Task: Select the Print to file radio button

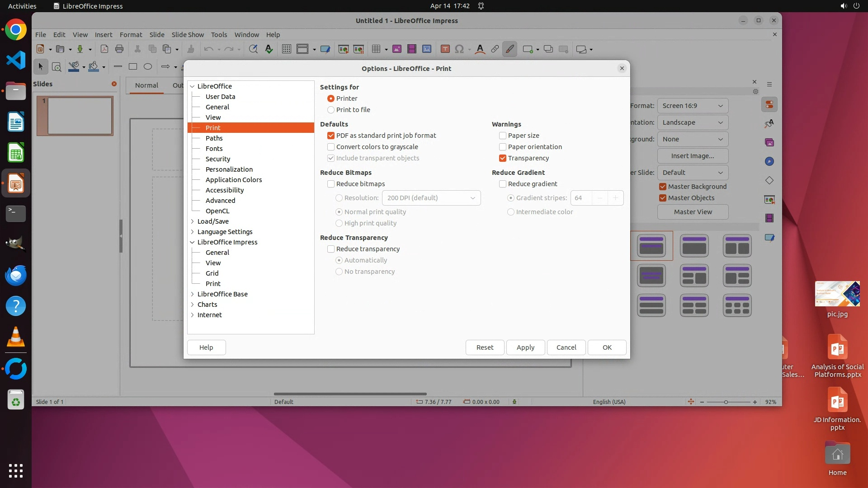Action: [x=331, y=110]
